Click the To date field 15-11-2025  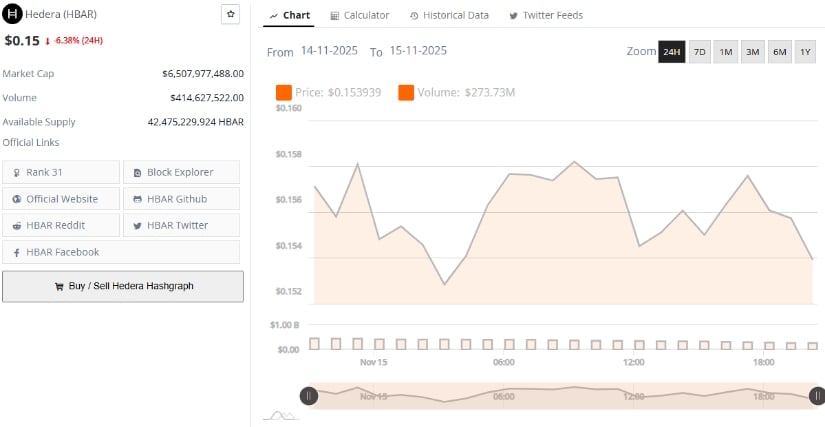(x=418, y=51)
